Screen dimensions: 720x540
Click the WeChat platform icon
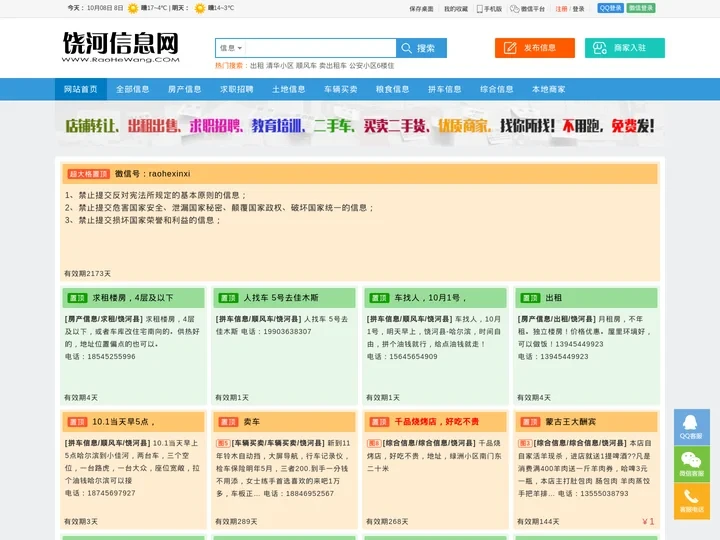[515, 9]
